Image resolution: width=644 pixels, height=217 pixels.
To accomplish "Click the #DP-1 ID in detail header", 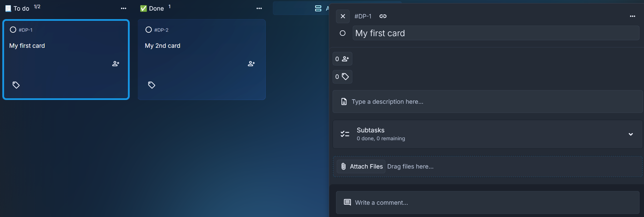I will 363,16.
